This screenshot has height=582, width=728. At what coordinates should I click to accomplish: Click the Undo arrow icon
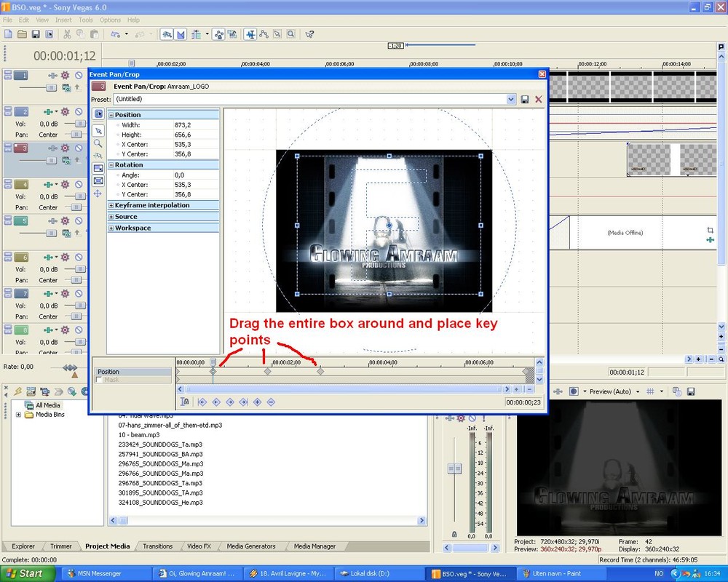pyautogui.click(x=115, y=34)
